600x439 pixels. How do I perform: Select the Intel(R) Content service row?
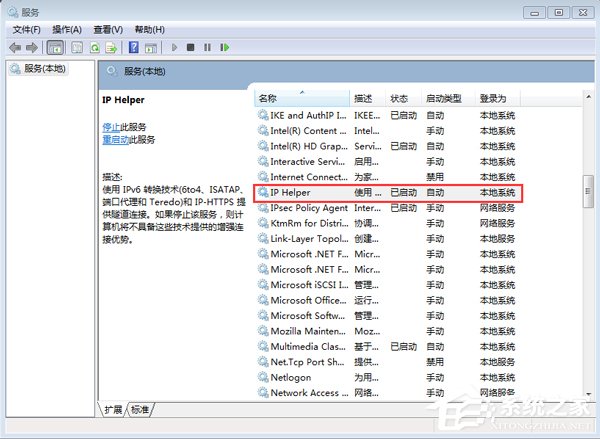386,131
